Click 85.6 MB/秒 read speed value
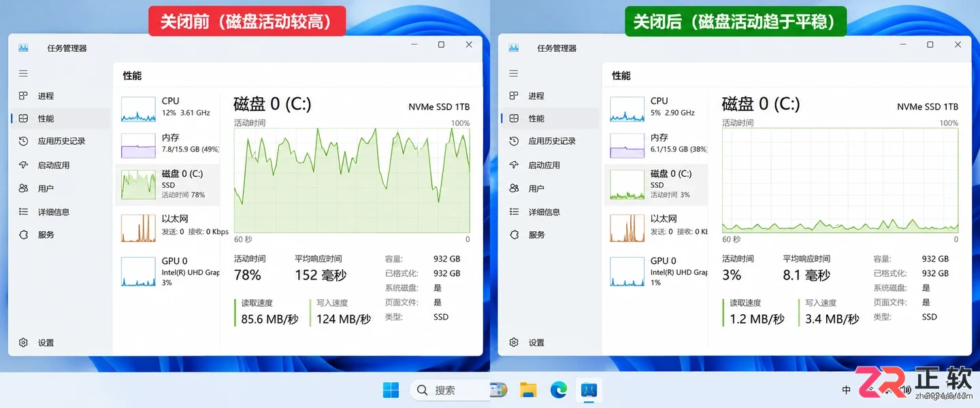Screen dimensions: 980x408 (269, 319)
